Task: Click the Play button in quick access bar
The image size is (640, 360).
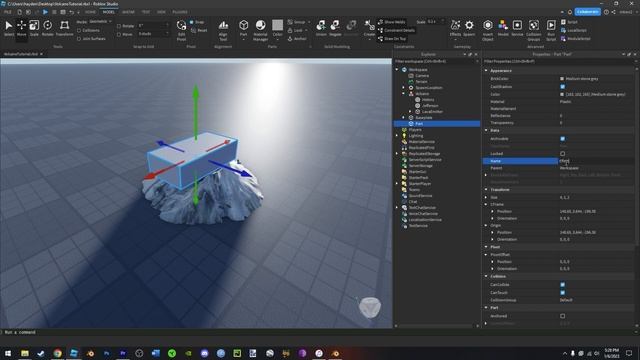Action: (x=45, y=12)
